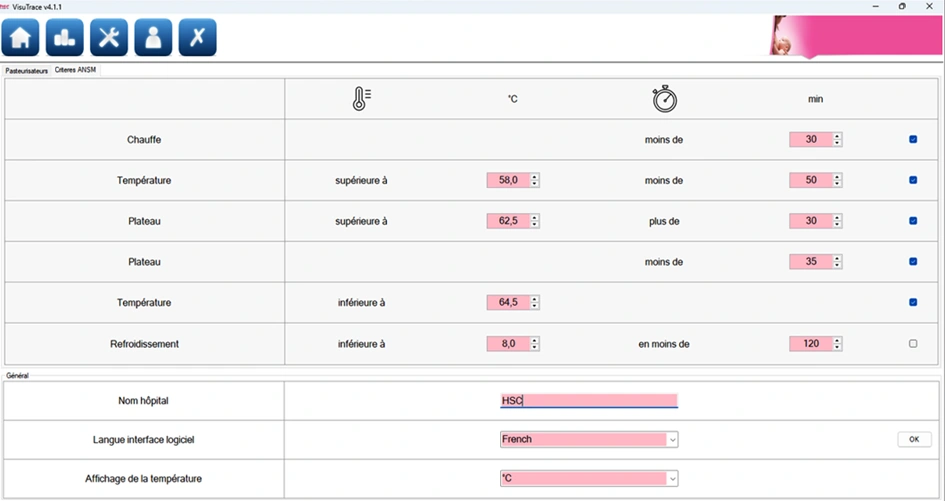The image size is (945, 501).
Task: Click the Température 58,0 value field
Action: [x=509, y=180]
